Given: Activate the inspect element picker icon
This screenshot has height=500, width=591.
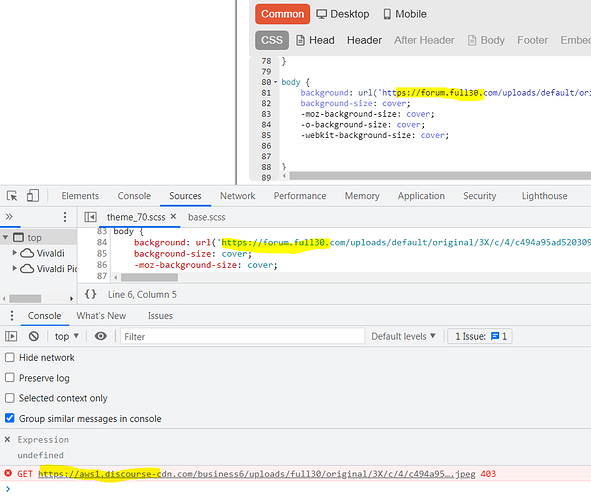Looking at the screenshot, I should [12, 196].
